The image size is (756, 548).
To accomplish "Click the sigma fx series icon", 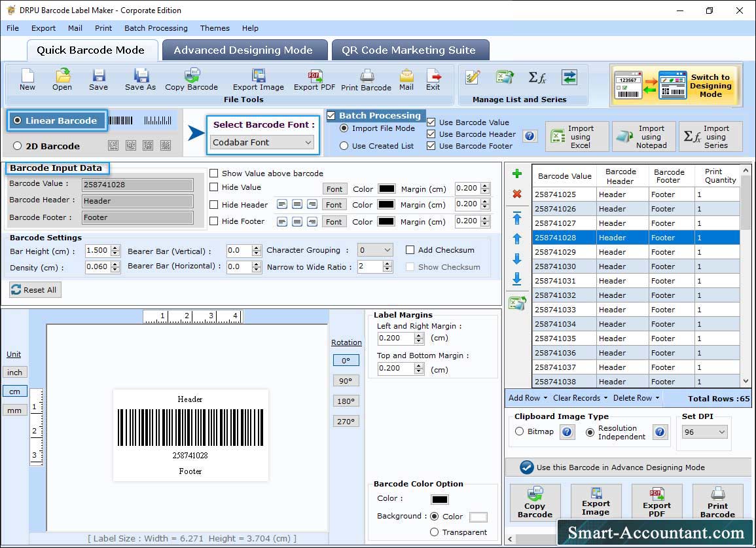I will 537,77.
